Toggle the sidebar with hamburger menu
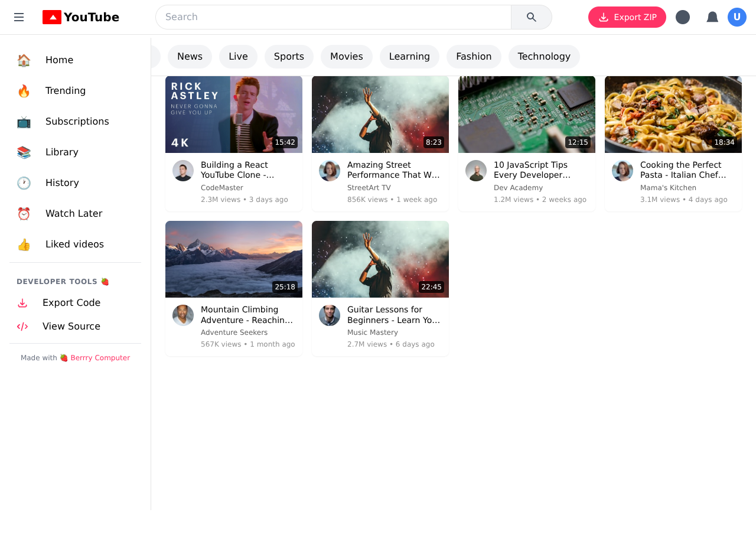Screen dimensions: 756x548 click(18, 17)
